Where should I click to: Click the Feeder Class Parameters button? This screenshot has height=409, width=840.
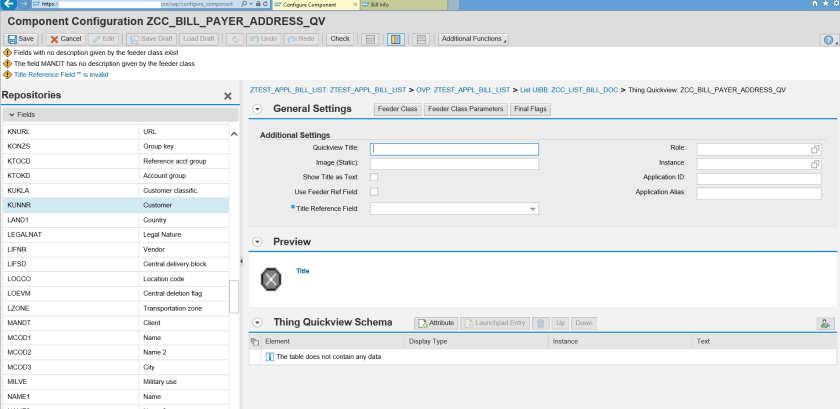[x=466, y=109]
